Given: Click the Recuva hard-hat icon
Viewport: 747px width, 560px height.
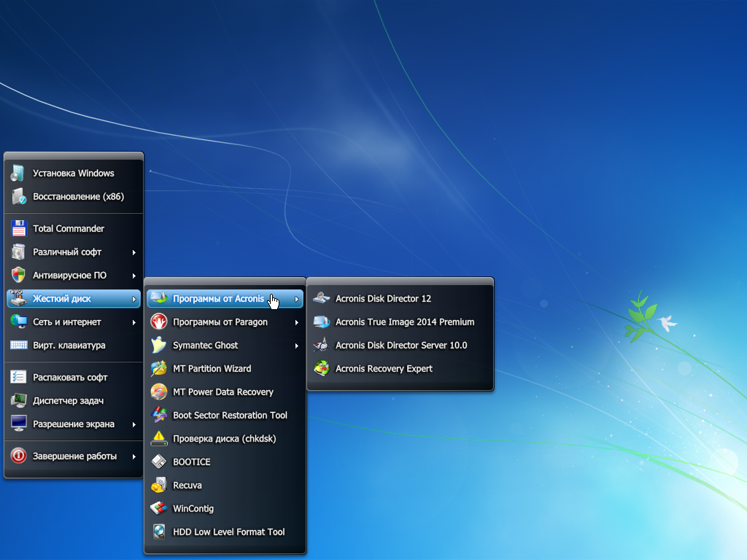Looking at the screenshot, I should click(x=158, y=485).
